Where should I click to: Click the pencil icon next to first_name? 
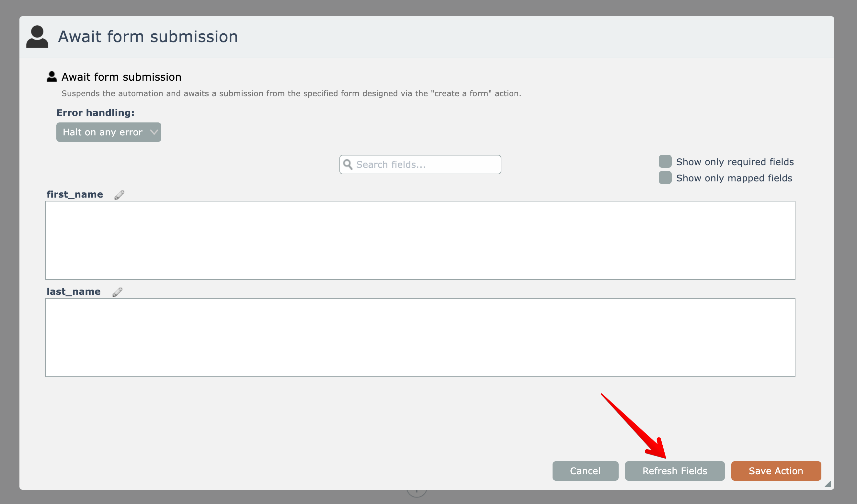pyautogui.click(x=120, y=195)
